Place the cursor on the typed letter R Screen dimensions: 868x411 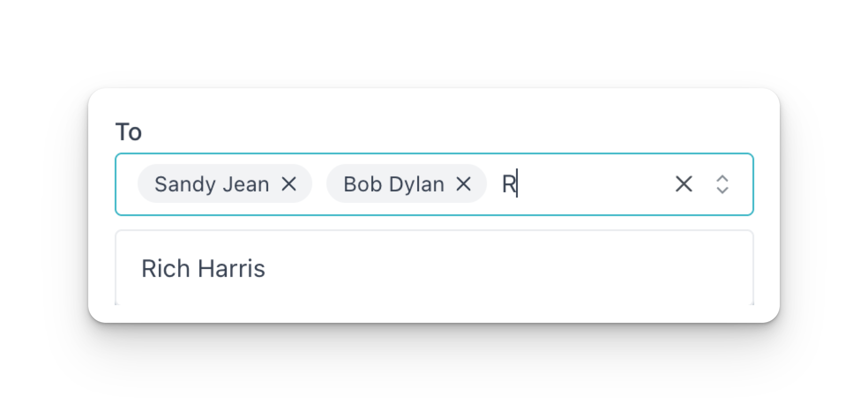point(509,184)
